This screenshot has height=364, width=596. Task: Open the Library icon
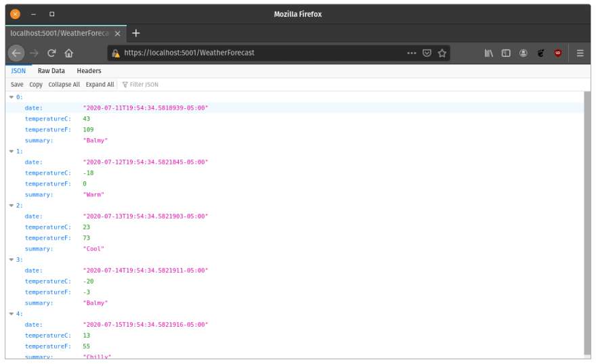pyautogui.click(x=489, y=53)
